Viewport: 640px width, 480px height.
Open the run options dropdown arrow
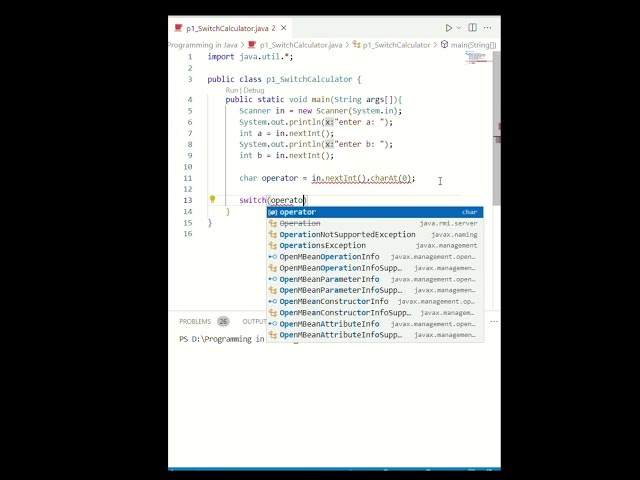point(459,28)
